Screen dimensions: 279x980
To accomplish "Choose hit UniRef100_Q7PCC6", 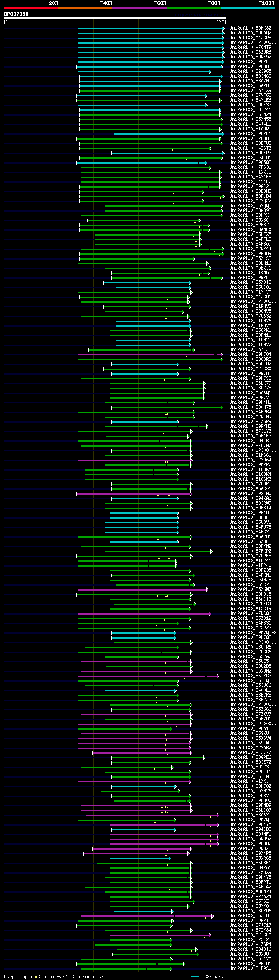I will point(250,652).
